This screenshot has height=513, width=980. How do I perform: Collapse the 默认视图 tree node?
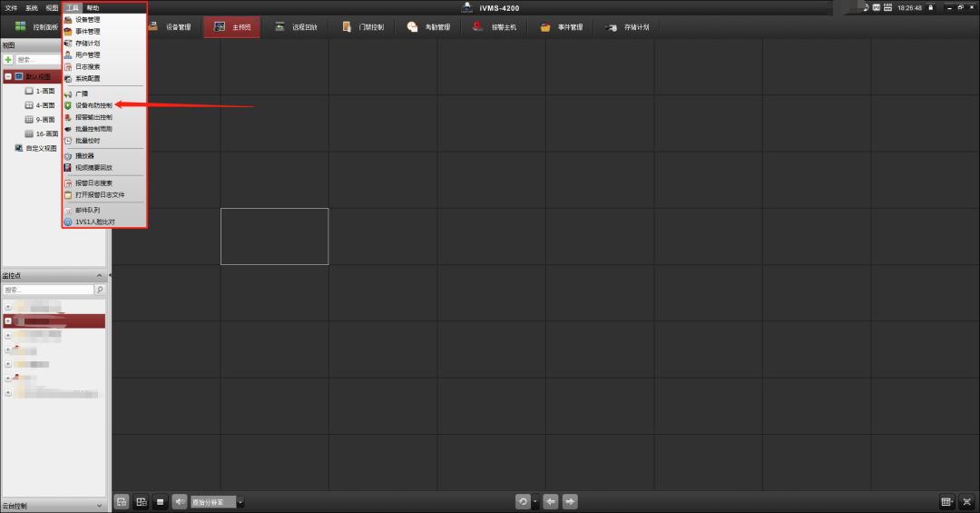(8, 77)
